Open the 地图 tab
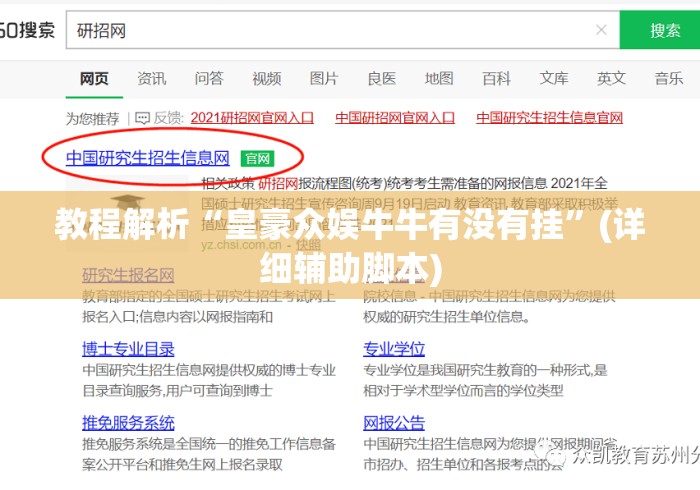This screenshot has width=700, height=490. point(439,79)
